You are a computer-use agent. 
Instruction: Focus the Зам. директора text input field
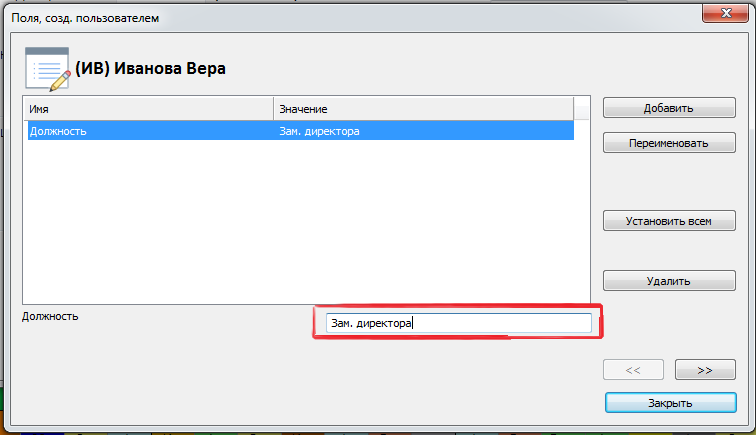tap(458, 323)
